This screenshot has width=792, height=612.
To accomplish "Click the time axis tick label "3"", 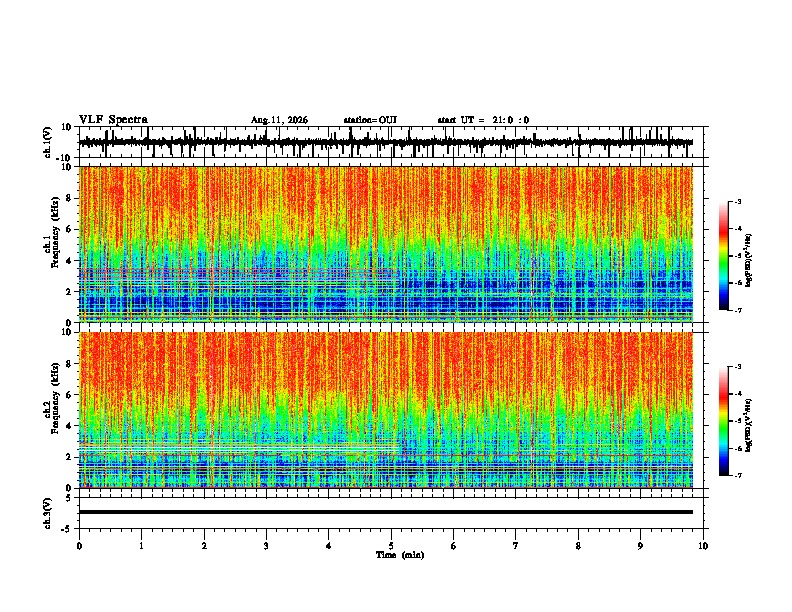I will tap(266, 546).
